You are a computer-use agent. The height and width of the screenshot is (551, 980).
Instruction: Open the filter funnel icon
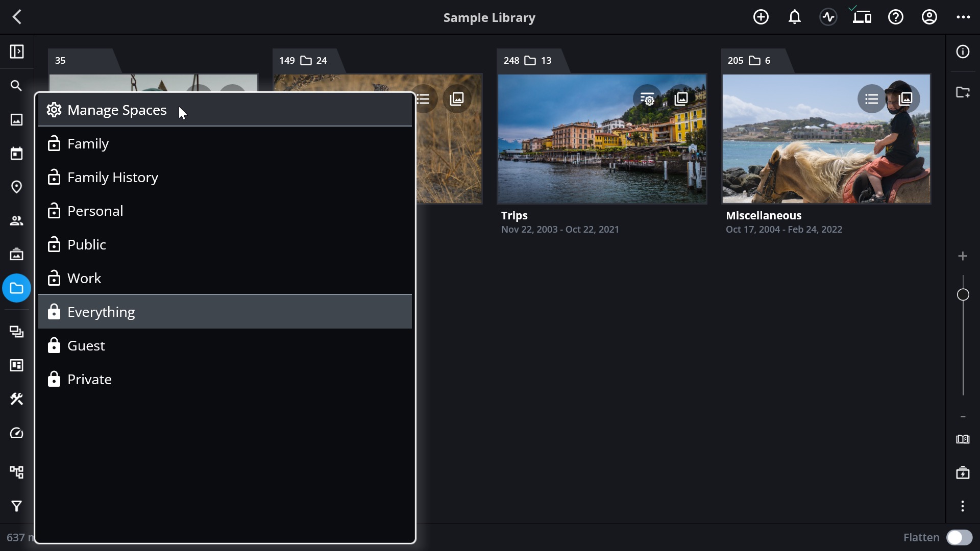[x=16, y=506]
